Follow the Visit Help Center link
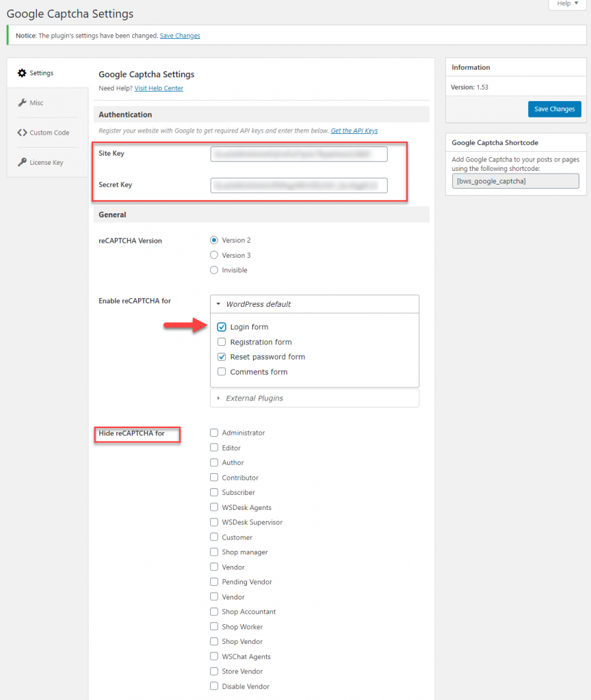Viewport: 591px width, 700px height. coord(159,88)
